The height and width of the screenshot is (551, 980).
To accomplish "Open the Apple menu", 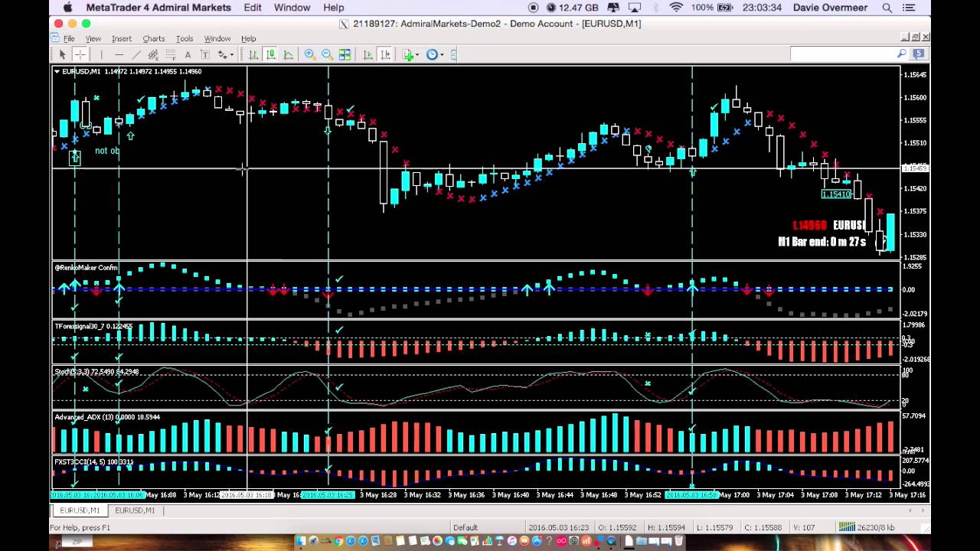I will tap(67, 8).
